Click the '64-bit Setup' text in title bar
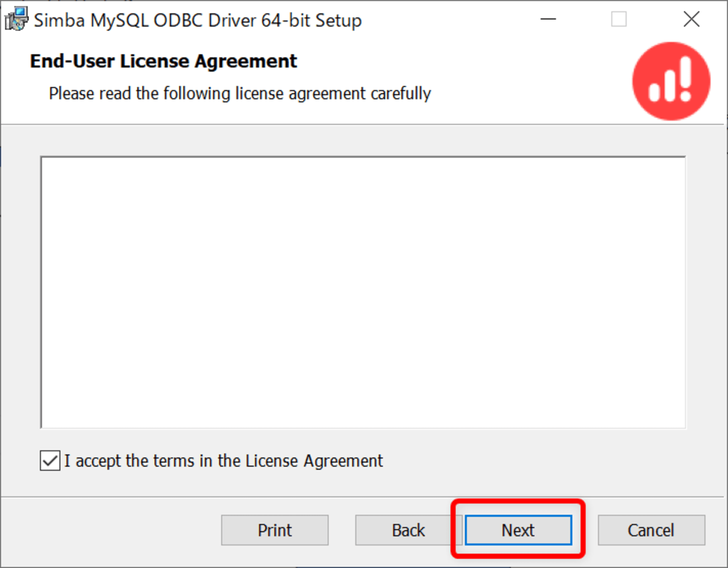The image size is (728, 568). coord(312,20)
